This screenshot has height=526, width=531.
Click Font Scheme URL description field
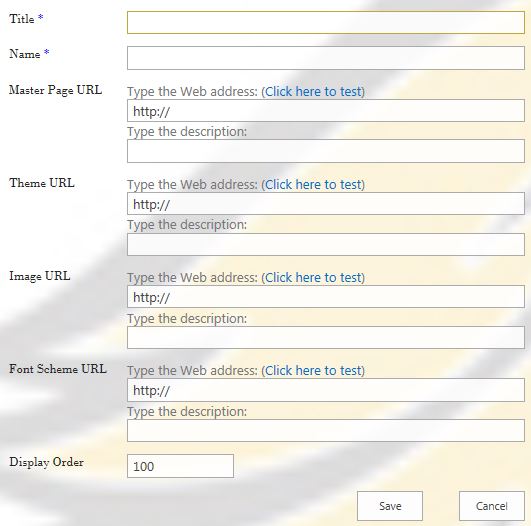click(326, 430)
